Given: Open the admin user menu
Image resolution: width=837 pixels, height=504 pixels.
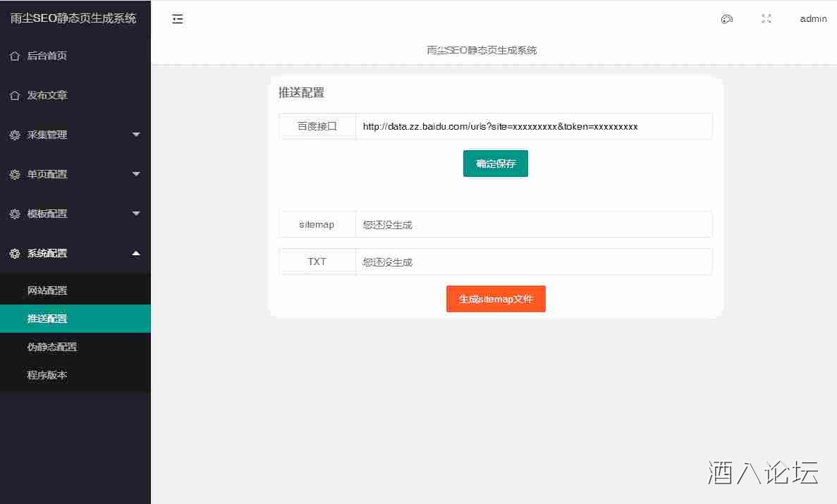Looking at the screenshot, I should (813, 19).
